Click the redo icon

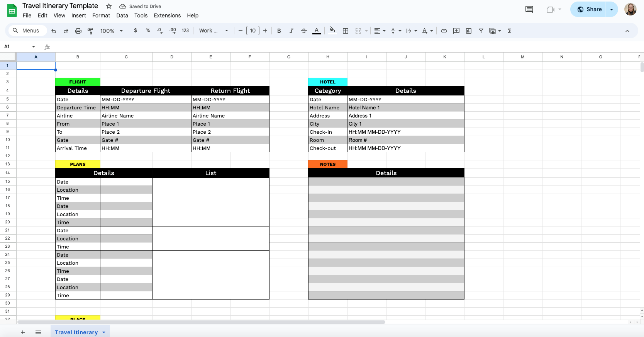(66, 31)
